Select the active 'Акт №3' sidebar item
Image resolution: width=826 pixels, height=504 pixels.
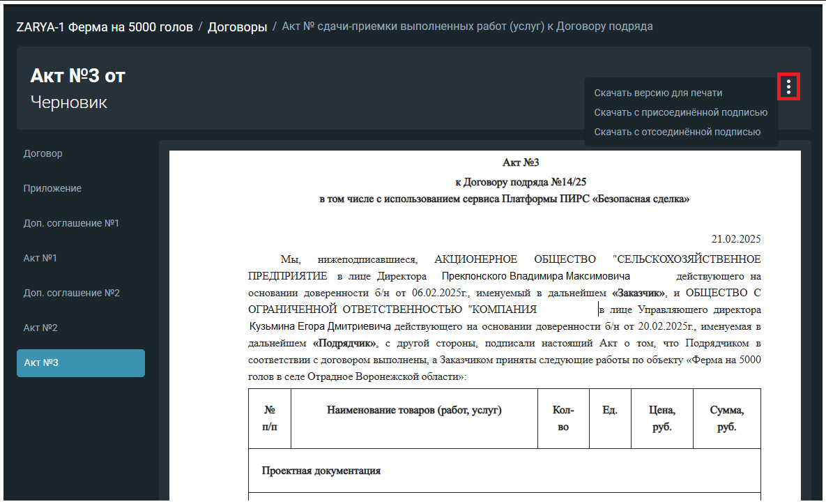(x=81, y=363)
